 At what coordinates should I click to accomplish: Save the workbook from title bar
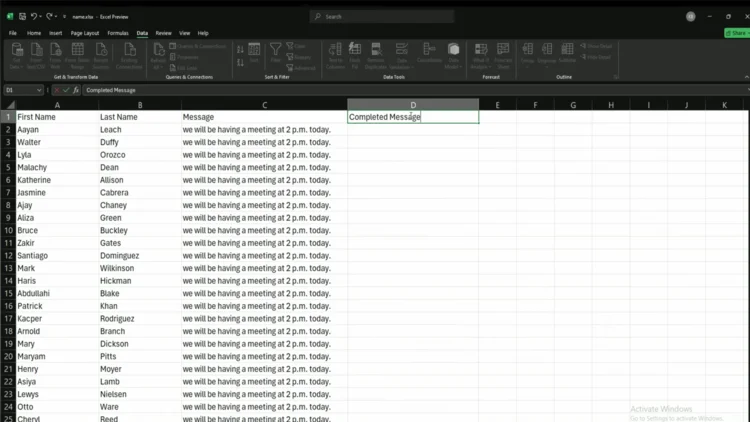point(22,16)
